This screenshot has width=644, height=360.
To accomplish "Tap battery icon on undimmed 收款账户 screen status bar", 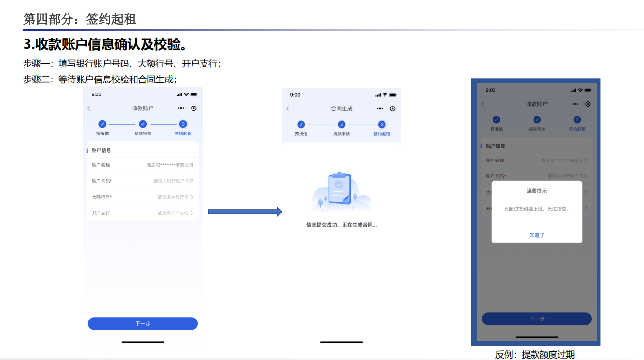I will 194,94.
